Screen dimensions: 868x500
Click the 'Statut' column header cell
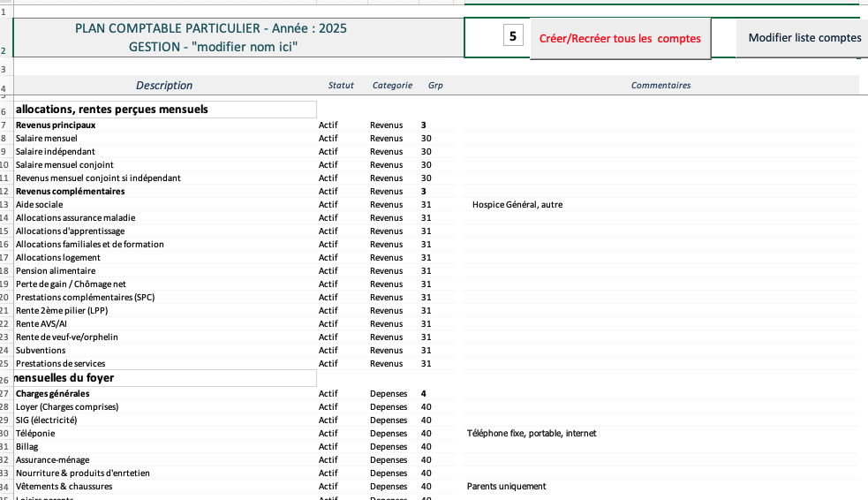(341, 86)
